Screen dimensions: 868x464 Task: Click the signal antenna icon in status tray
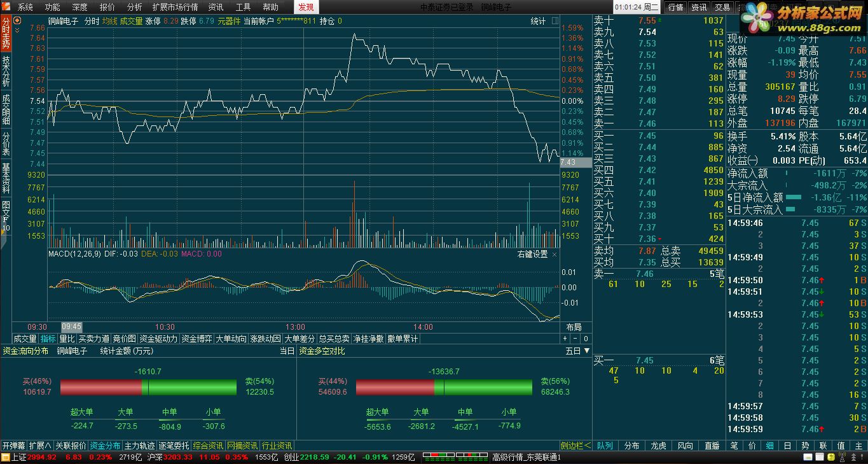[841, 458]
